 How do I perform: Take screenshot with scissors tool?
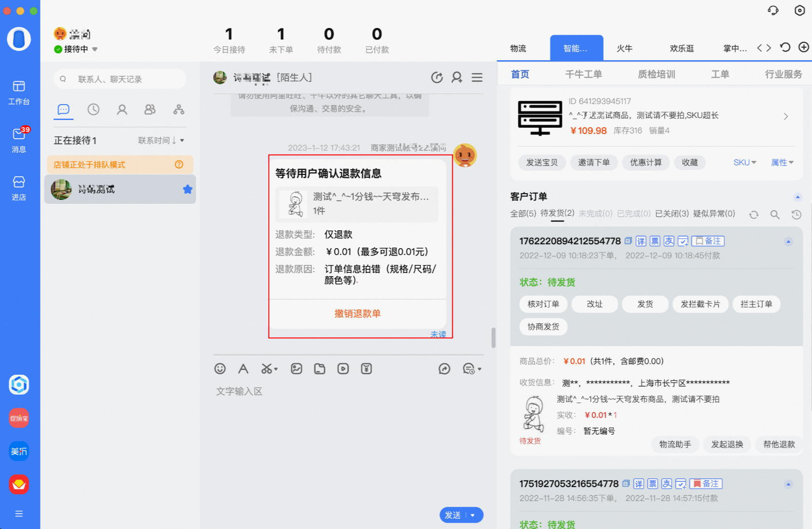(266, 369)
